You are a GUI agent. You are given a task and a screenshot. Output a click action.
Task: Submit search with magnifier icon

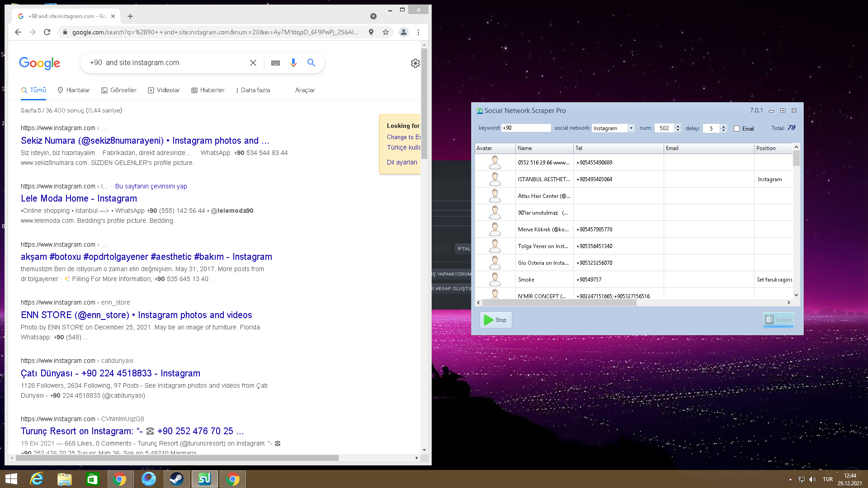(311, 63)
